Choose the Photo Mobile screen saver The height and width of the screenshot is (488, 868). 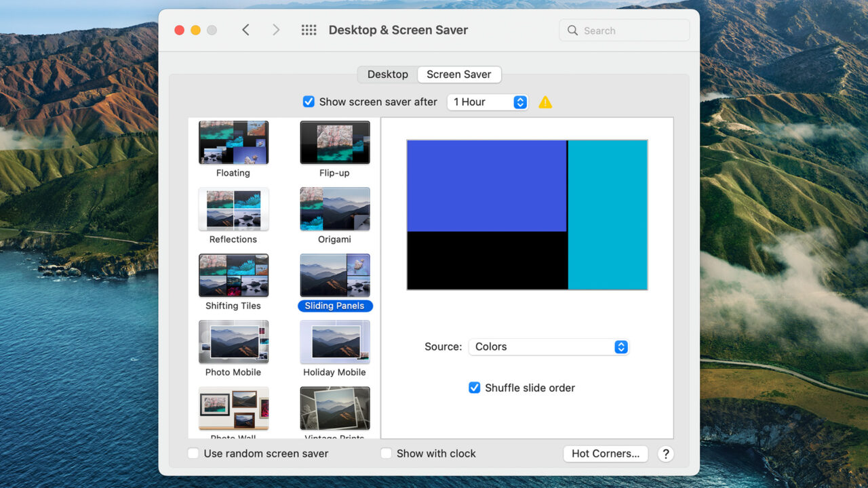233,342
